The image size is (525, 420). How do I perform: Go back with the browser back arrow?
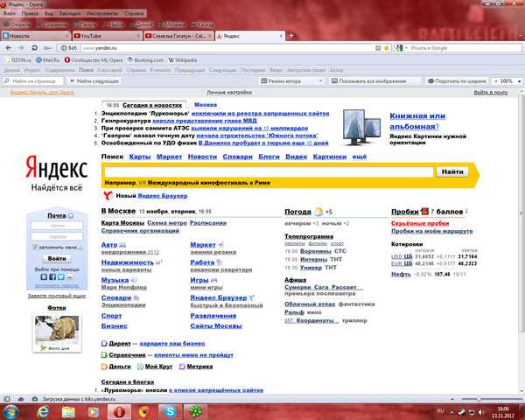9,48
